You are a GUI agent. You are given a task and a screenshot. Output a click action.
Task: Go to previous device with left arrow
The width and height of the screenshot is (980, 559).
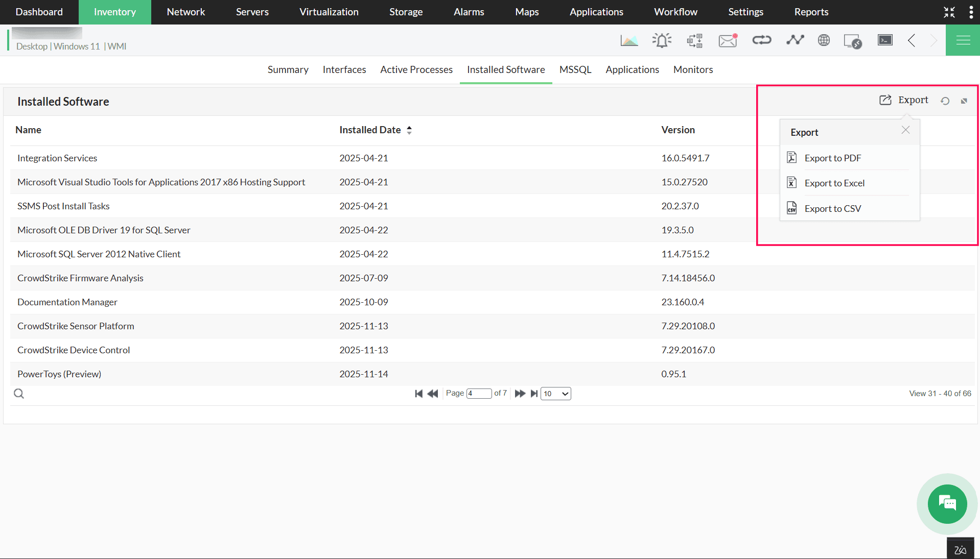pyautogui.click(x=912, y=40)
